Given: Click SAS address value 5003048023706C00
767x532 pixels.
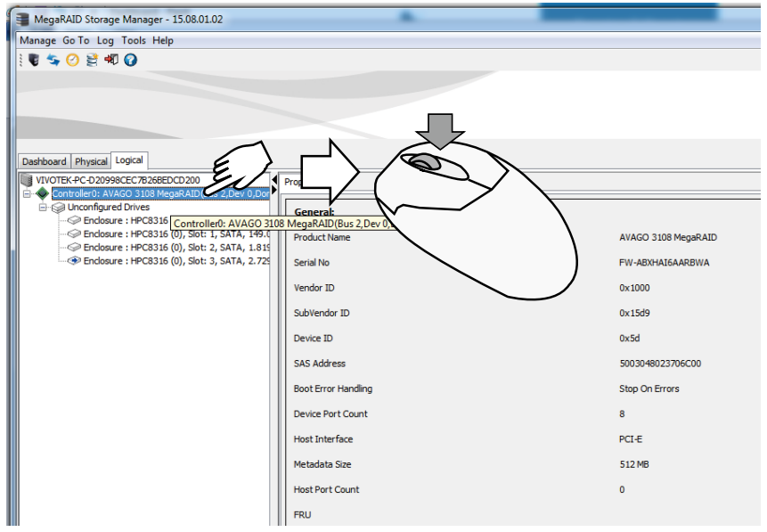Looking at the screenshot, I should click(660, 364).
